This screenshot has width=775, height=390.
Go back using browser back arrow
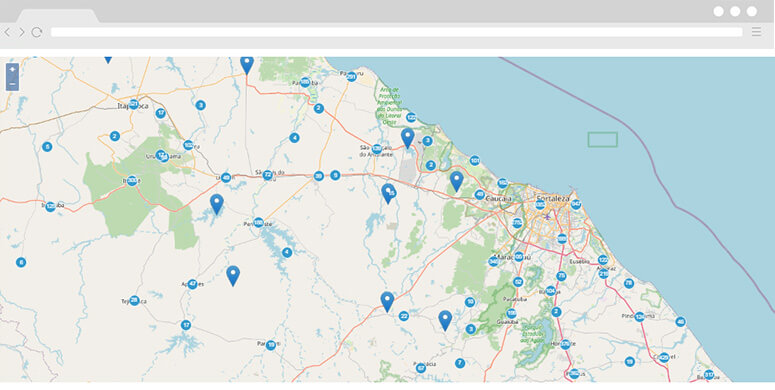(7, 33)
